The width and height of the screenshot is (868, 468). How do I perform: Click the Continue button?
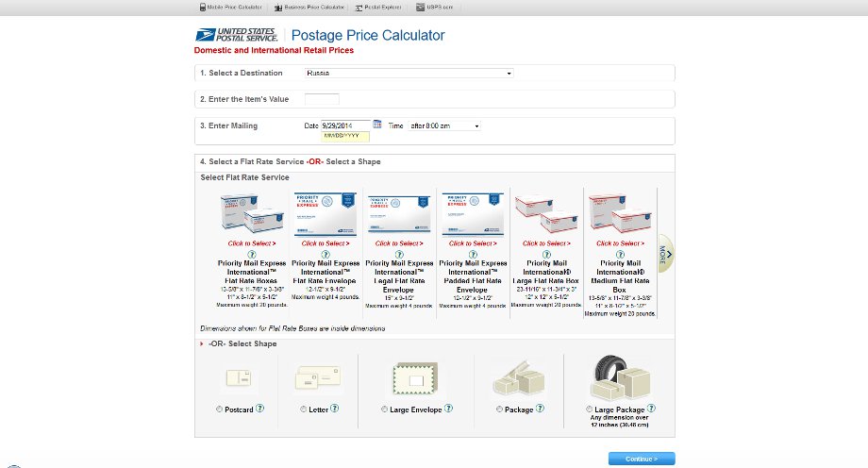pyautogui.click(x=642, y=459)
